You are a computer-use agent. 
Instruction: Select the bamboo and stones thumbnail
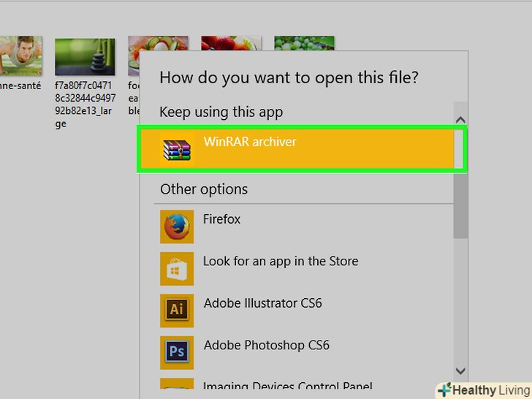coord(85,57)
